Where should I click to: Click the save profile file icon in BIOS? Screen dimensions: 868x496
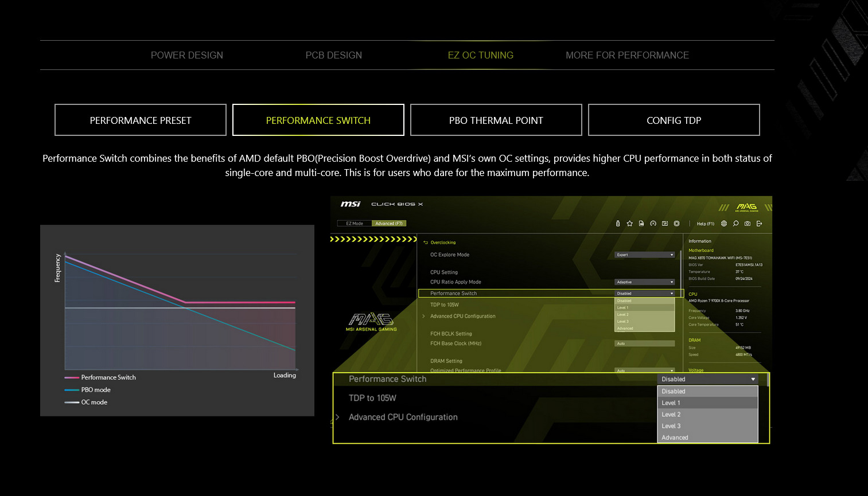coord(641,224)
